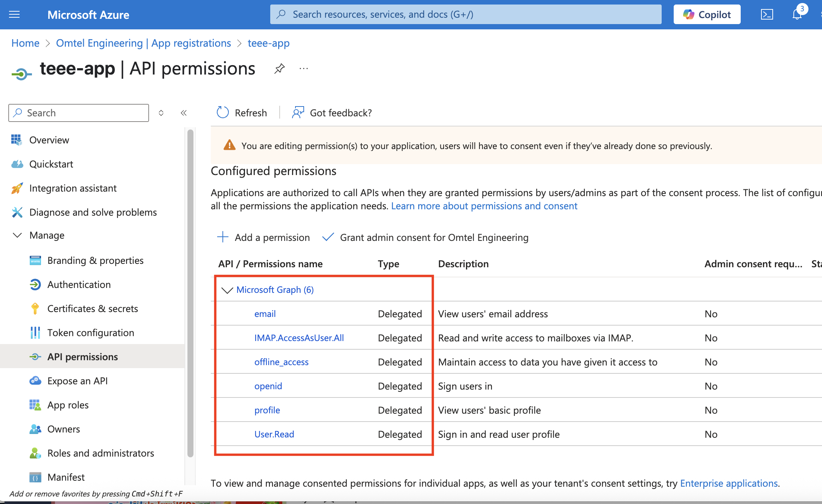Click Add a permission

point(263,238)
